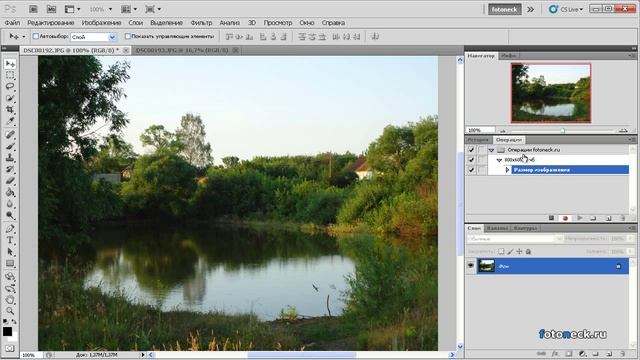
Task: Toggle dialog box for Размер изображения step
Action: click(482, 170)
